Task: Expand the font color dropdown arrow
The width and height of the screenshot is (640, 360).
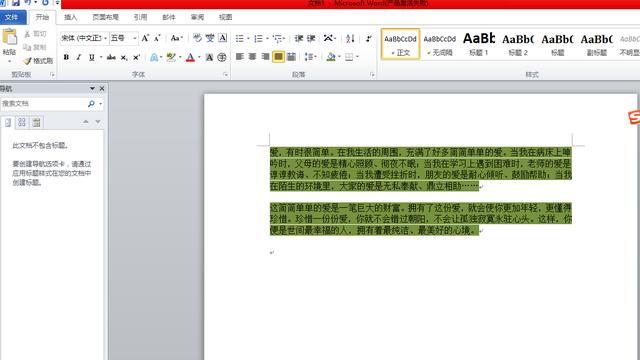Action: pos(199,57)
